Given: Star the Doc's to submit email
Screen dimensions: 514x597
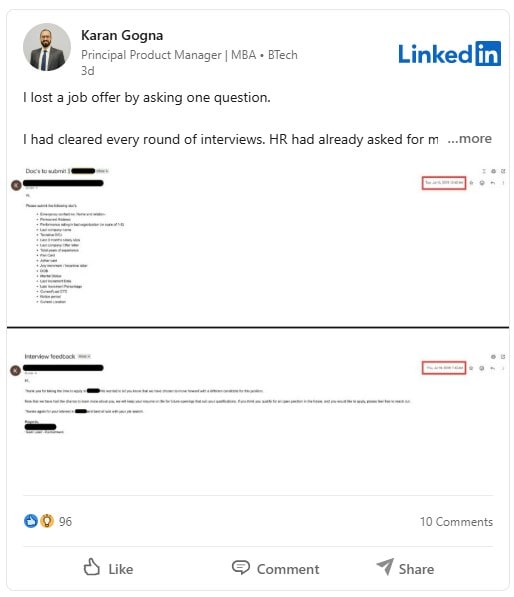Looking at the screenshot, I should point(471,183).
